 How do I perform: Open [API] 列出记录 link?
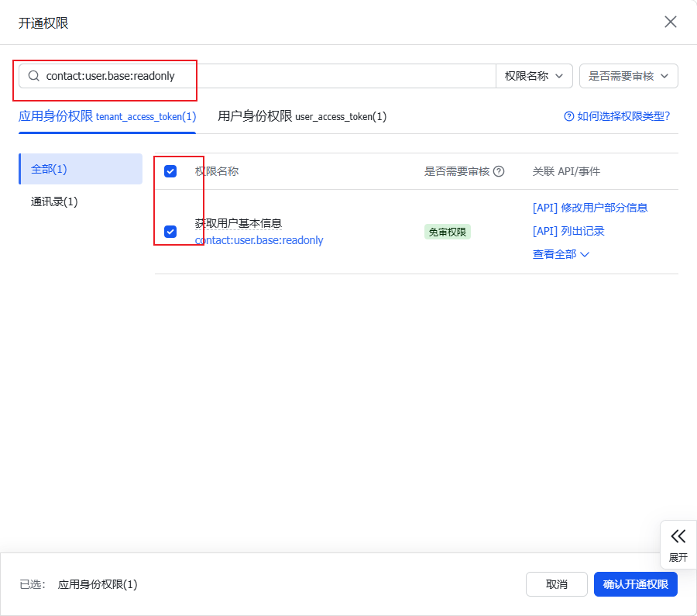(x=568, y=231)
